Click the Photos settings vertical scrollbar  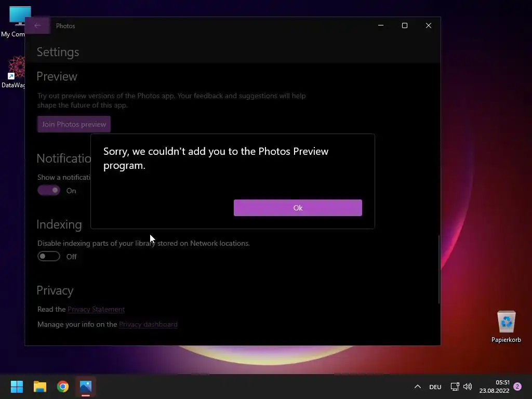(438, 269)
